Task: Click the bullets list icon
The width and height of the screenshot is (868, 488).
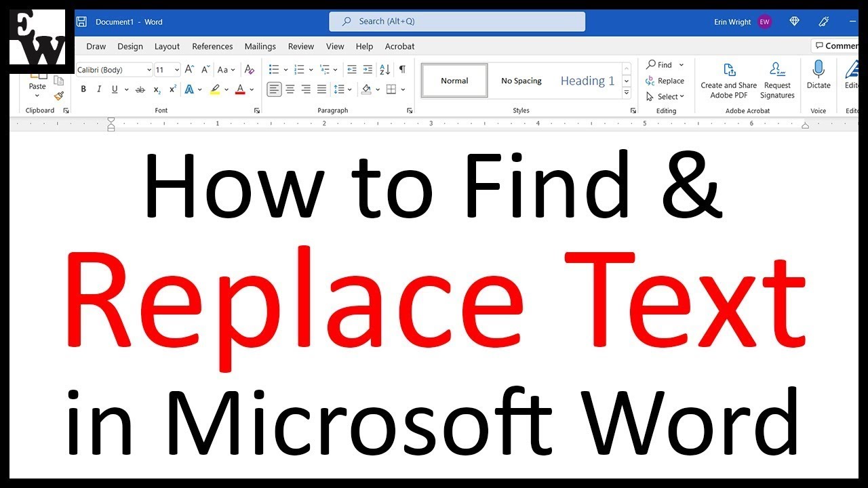Action: coord(274,70)
